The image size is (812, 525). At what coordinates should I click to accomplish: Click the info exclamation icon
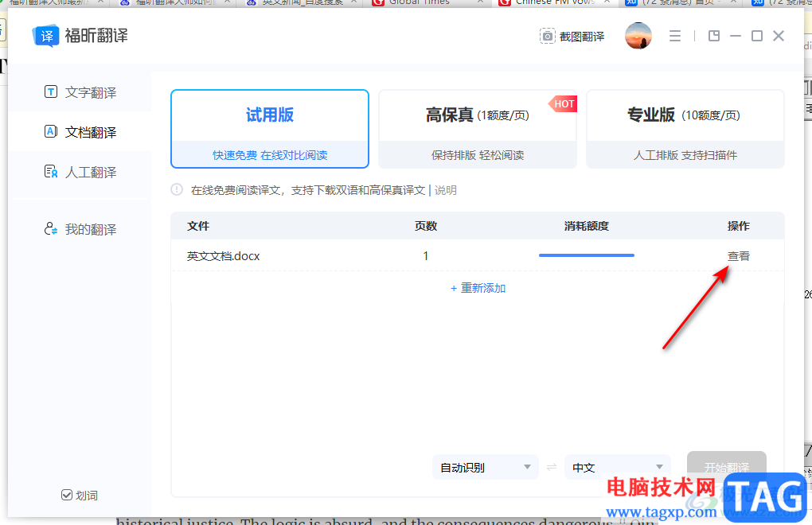(177, 190)
